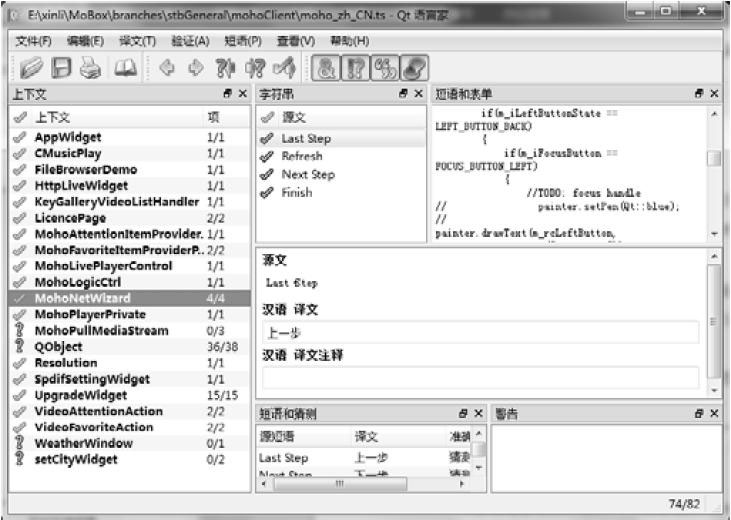Click the 译文 column header in guesses
Screen dimensions: 731x520
coord(399,437)
